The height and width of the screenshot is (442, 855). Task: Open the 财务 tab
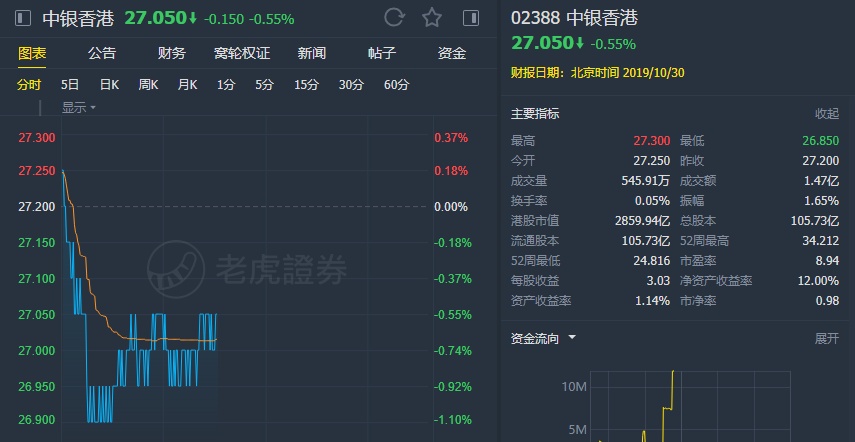172,53
